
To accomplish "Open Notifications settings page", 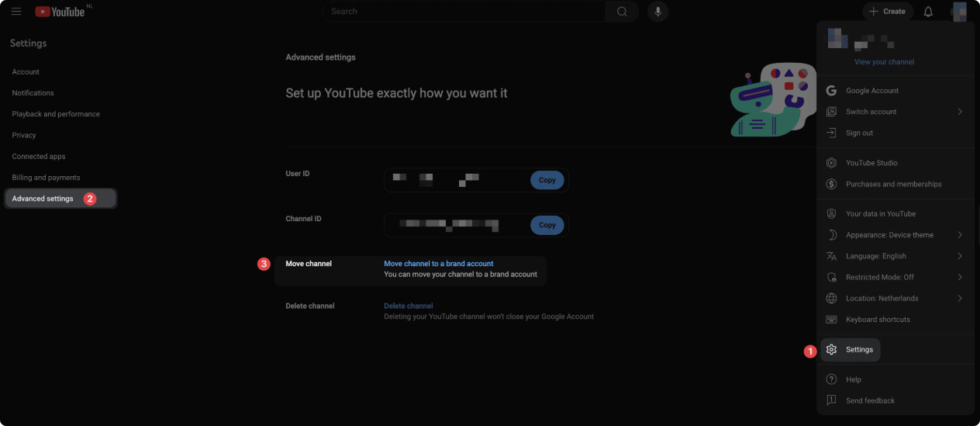I will pyautogui.click(x=33, y=93).
